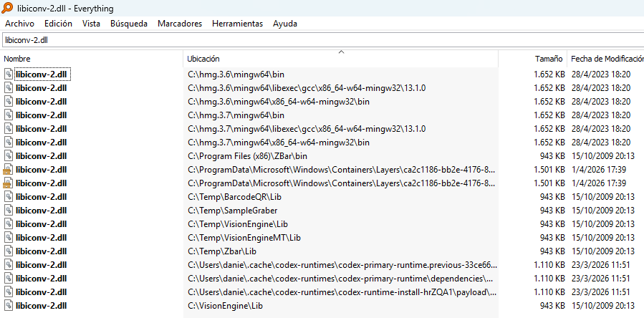Select libiconv-2.dll name in C:\VisionEngine\Lib row
The width and height of the screenshot is (644, 318).
(41, 306)
